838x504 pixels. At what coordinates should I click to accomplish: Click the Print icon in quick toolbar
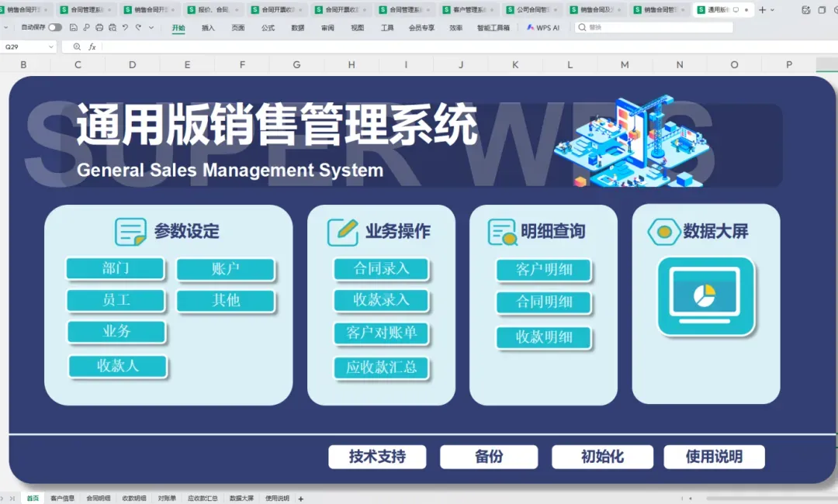99,27
